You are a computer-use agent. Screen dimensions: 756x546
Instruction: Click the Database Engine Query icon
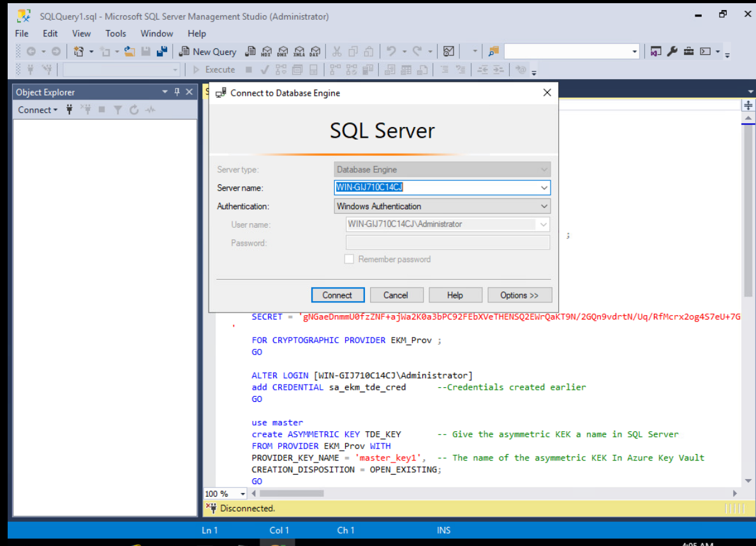tap(250, 52)
